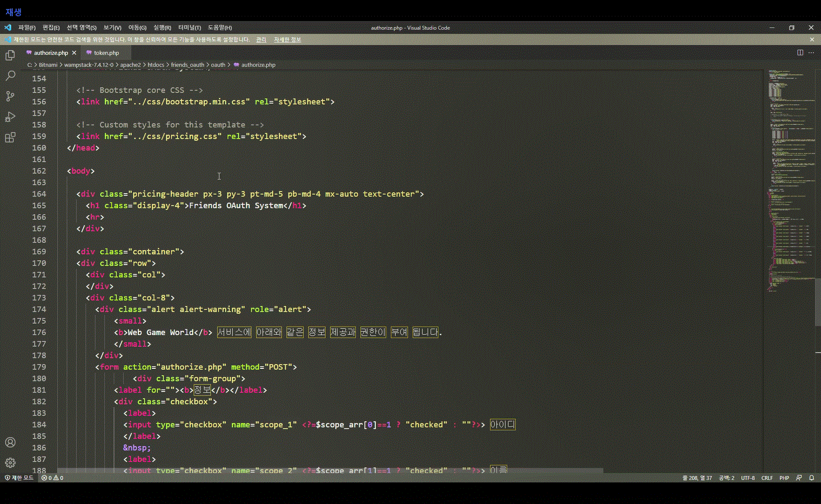Screen dimensions: 821x504
Task: Click the line and column position indicator
Action: [x=697, y=478]
